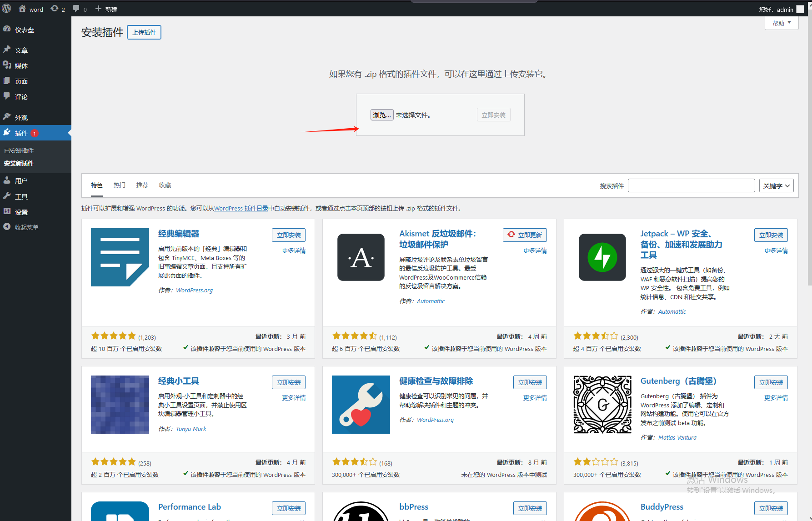
Task: Open 更多详情 for Akismet
Action: pos(535,250)
